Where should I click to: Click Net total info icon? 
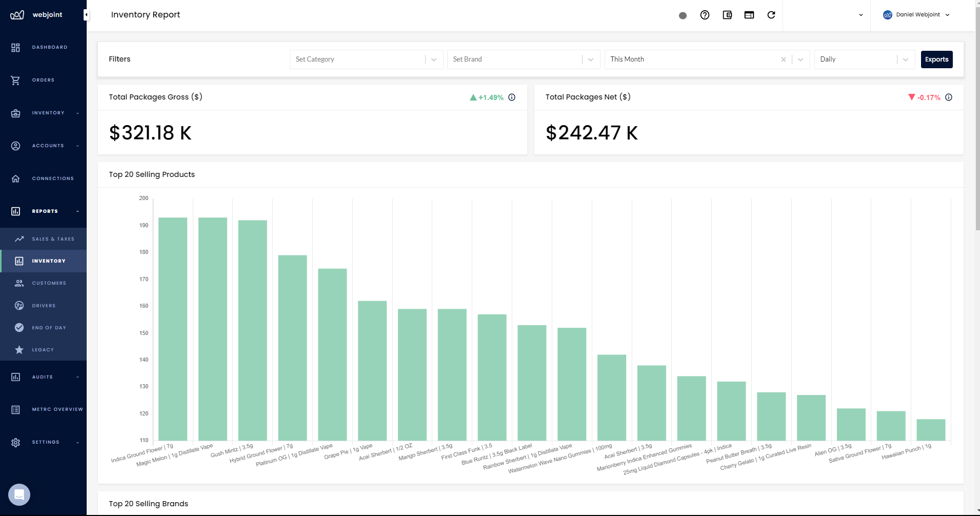(x=948, y=97)
